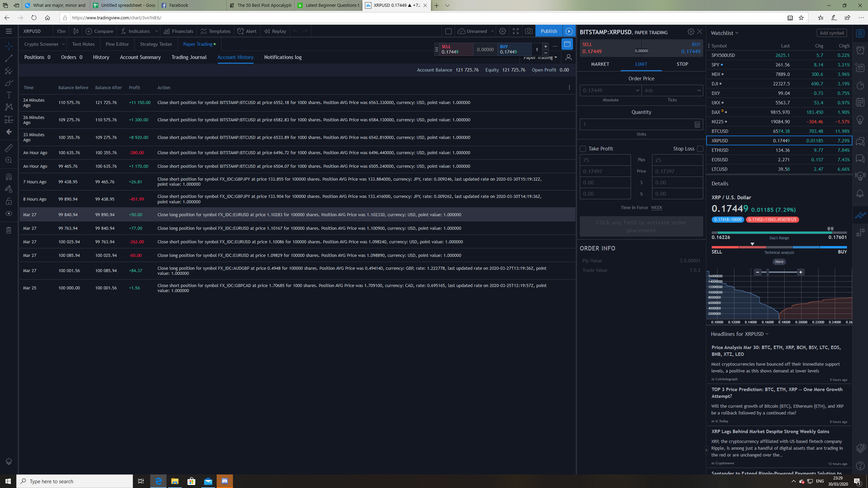Image resolution: width=868 pixels, height=488 pixels.
Task: Select the trend line drawing tool
Action: pyautogui.click(x=9, y=58)
